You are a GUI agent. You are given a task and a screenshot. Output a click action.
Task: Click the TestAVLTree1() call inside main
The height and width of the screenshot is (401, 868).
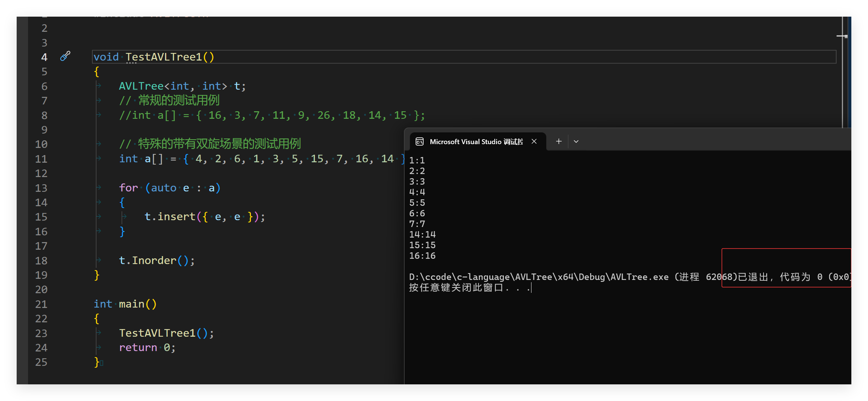(166, 333)
